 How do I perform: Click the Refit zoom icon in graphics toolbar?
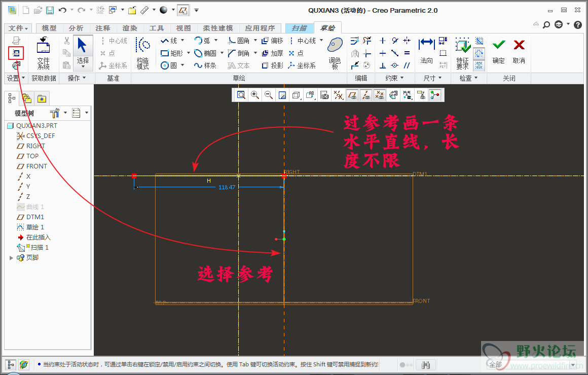(x=241, y=95)
